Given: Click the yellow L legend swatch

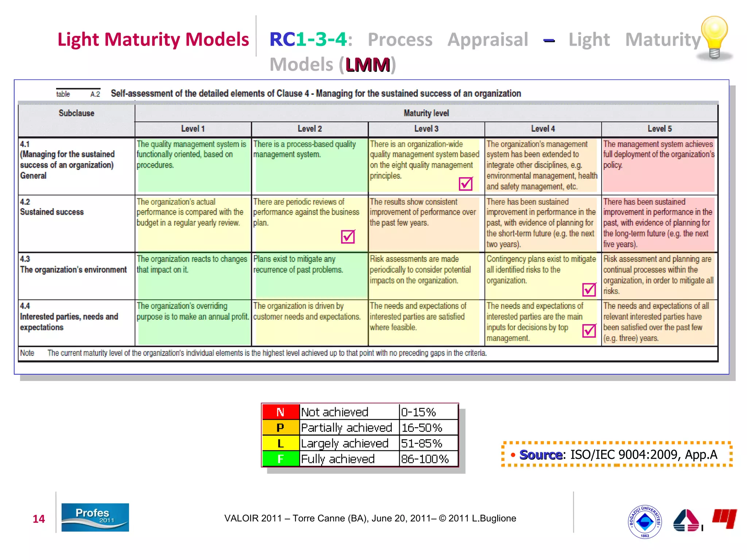Looking at the screenshot, I should [x=280, y=443].
